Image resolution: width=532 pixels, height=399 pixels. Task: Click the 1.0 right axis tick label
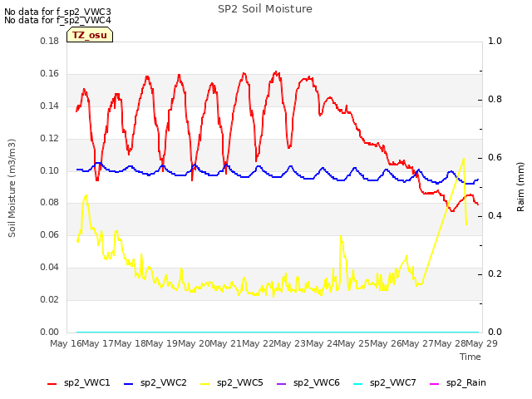point(495,42)
